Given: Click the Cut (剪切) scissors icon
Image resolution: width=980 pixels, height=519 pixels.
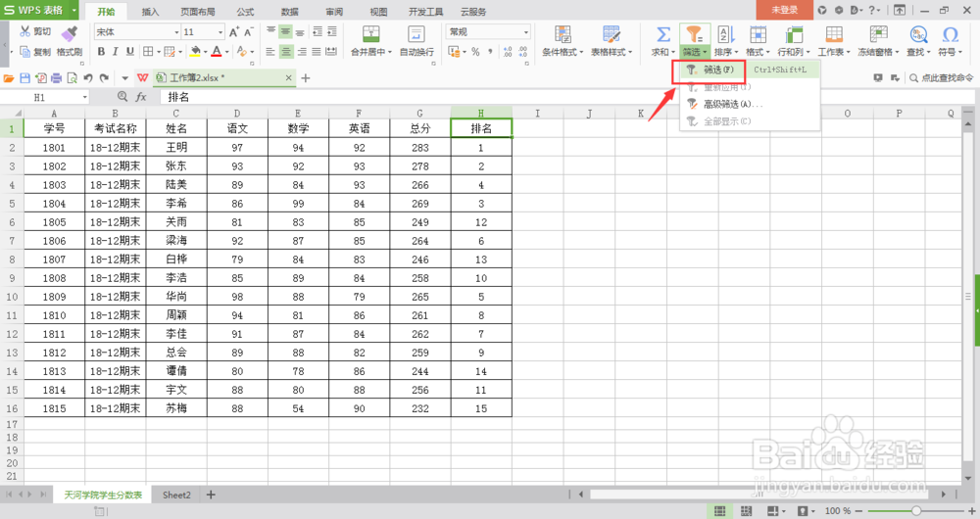Looking at the screenshot, I should click(25, 31).
